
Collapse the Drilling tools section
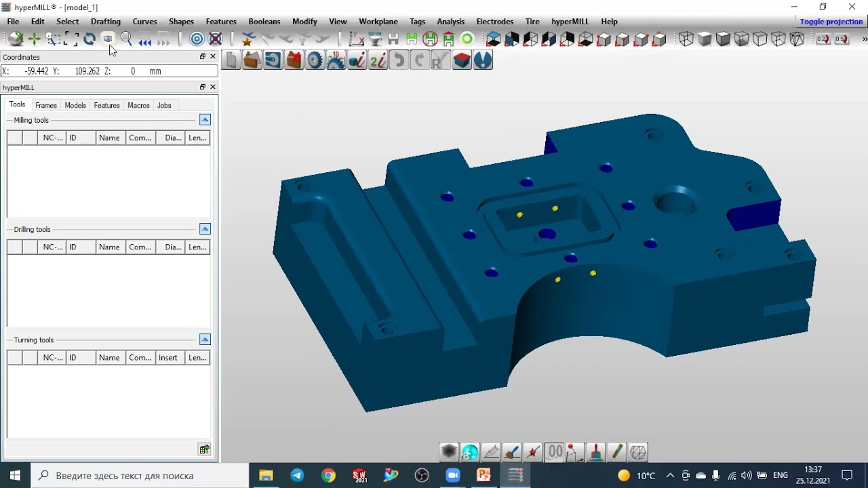coord(205,229)
